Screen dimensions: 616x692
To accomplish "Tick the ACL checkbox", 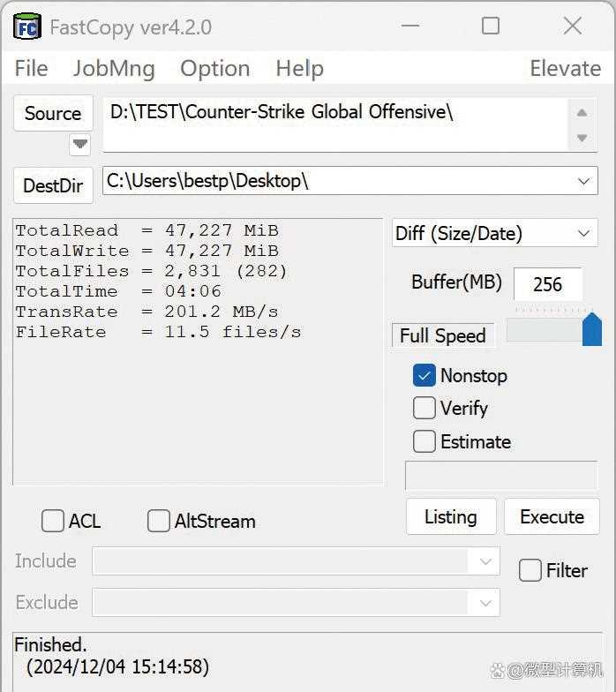I will pos(53,521).
